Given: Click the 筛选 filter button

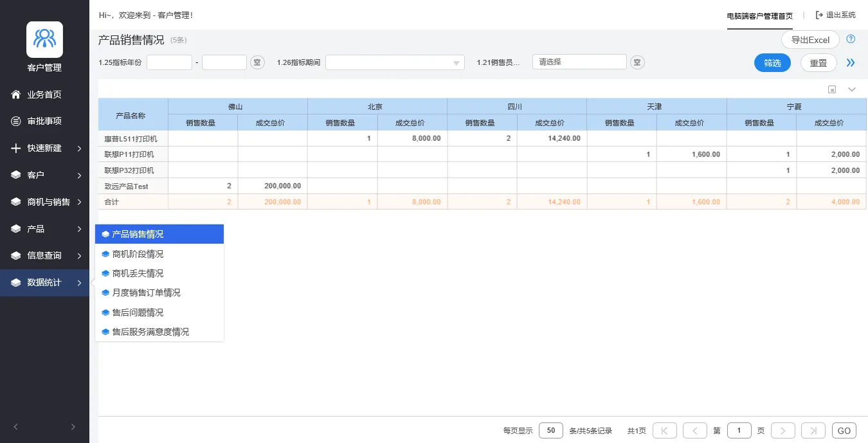Looking at the screenshot, I should (772, 63).
